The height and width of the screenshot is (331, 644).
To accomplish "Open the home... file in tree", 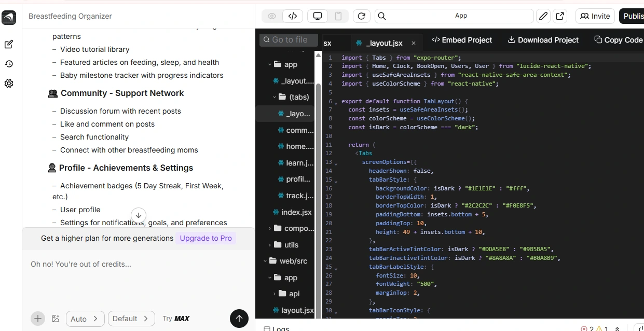I will (x=295, y=146).
